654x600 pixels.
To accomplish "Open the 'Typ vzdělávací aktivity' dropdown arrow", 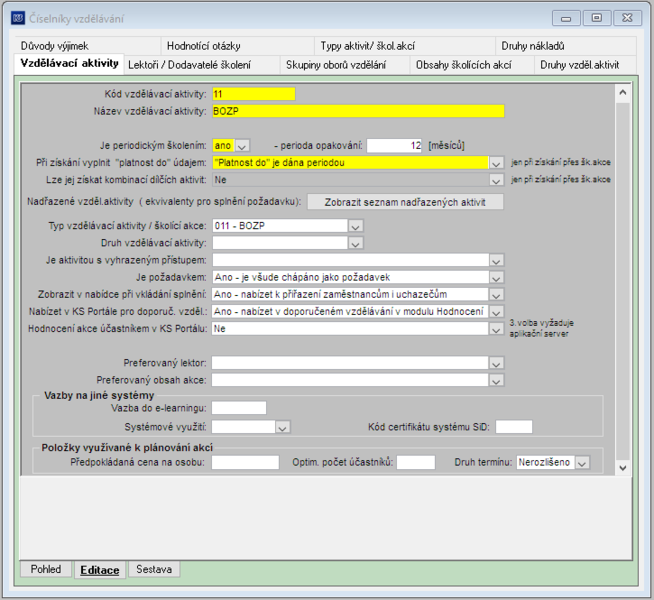I will (x=355, y=226).
